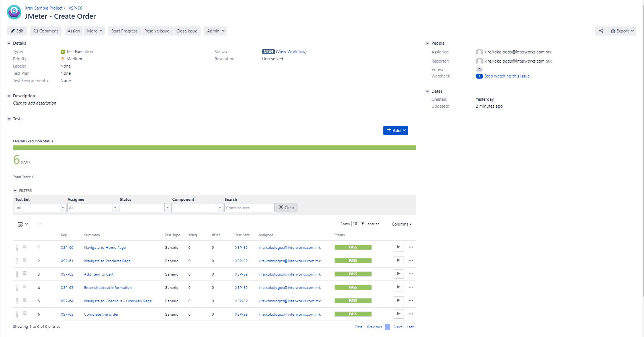
Task: Click the Assign button
Action: (74, 31)
